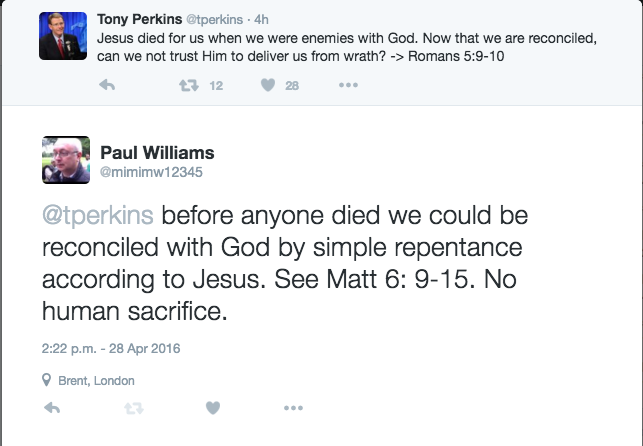The width and height of the screenshot is (643, 446).
Task: Open more options on Tony Perkins' tweet
Action: click(348, 86)
